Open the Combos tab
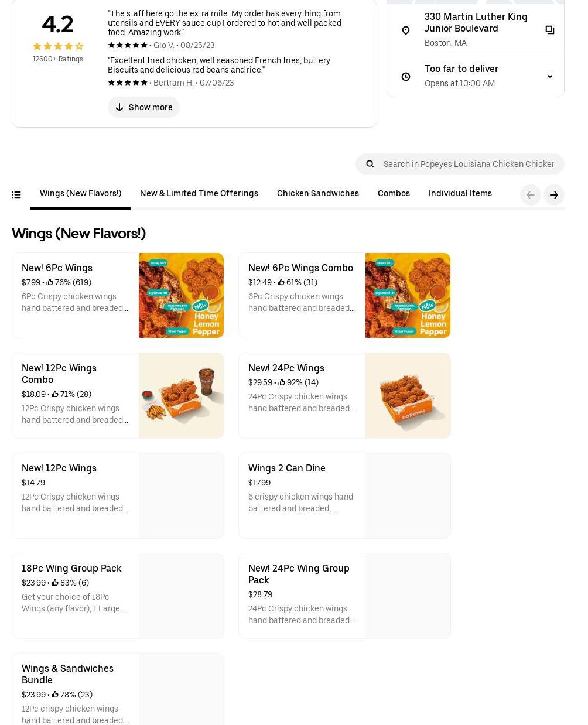 (x=394, y=193)
